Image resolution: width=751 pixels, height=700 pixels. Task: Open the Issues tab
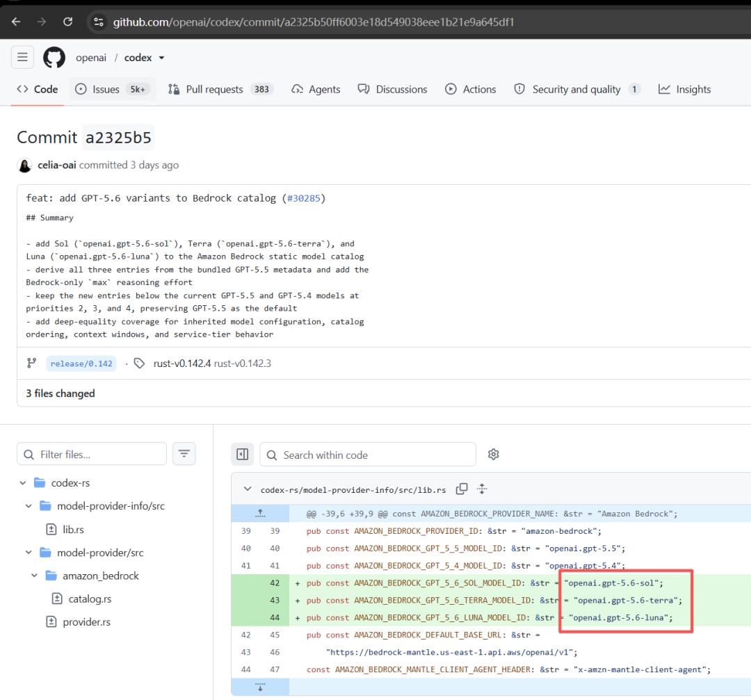tap(113, 89)
